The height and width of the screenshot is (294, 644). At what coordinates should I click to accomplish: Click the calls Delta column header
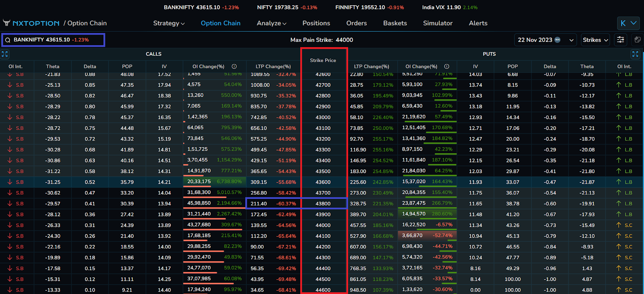[90, 66]
